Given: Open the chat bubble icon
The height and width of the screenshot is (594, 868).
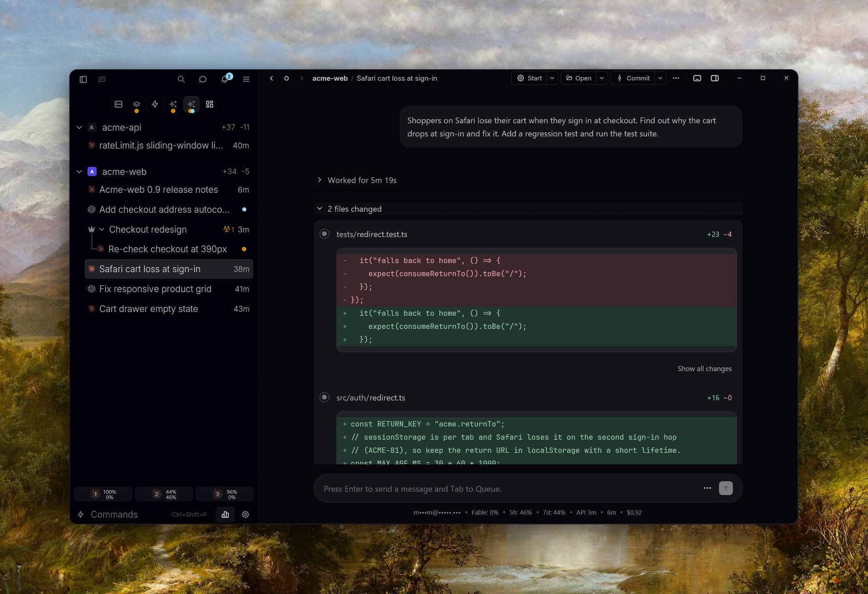Looking at the screenshot, I should (203, 79).
